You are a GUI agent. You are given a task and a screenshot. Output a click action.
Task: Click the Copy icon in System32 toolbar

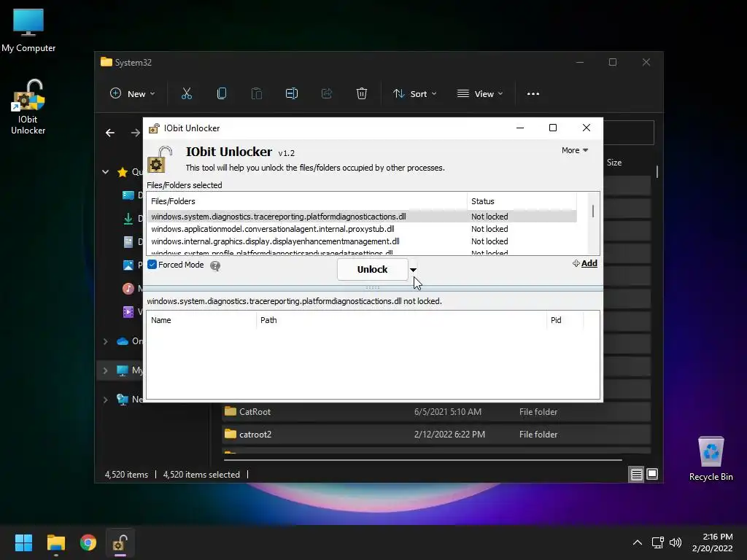pyautogui.click(x=222, y=94)
